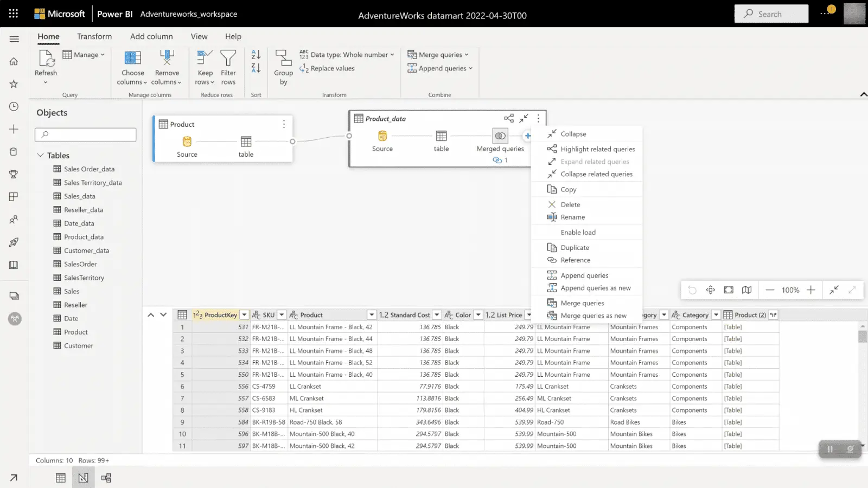Switch to the Transform ribbon tab
The height and width of the screenshot is (488, 868).
(x=94, y=36)
